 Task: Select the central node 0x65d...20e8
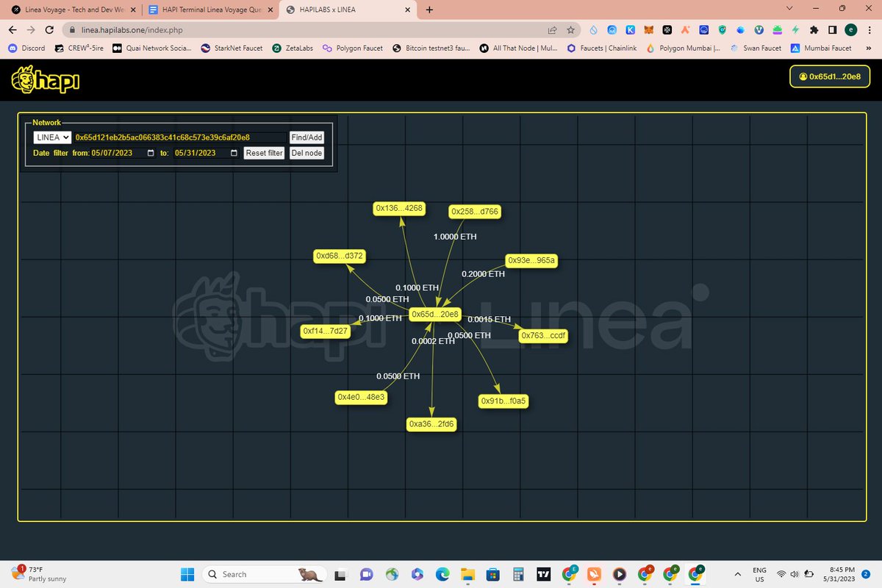[435, 315]
